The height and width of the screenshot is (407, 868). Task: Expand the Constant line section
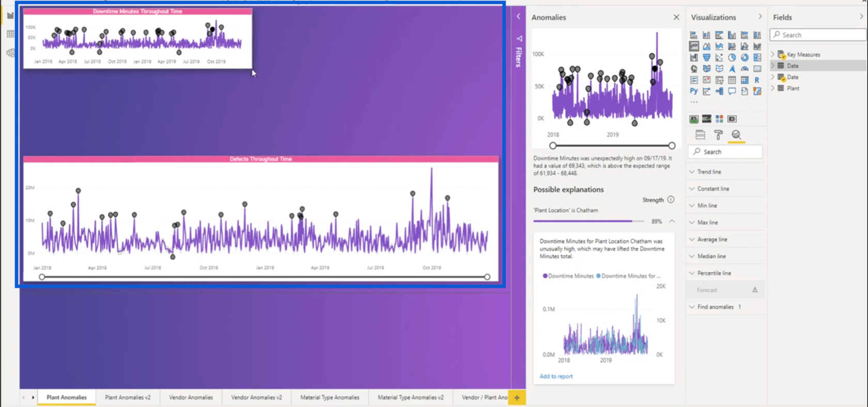725,189
